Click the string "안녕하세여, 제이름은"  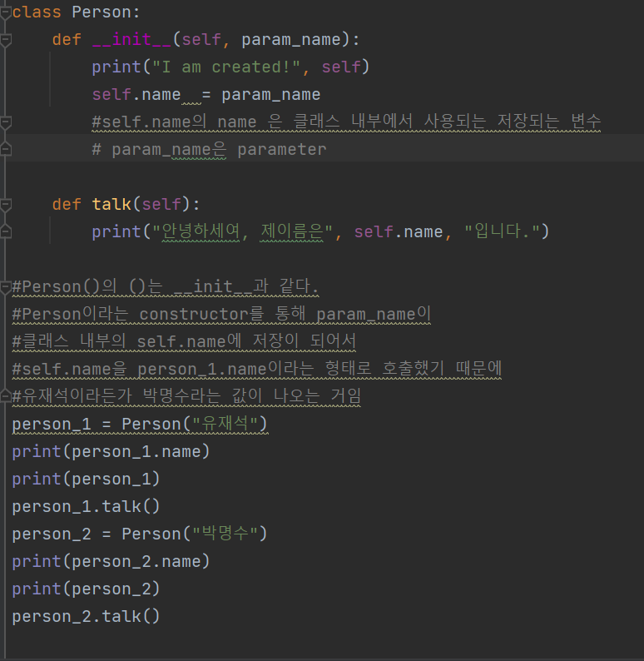tap(243, 232)
